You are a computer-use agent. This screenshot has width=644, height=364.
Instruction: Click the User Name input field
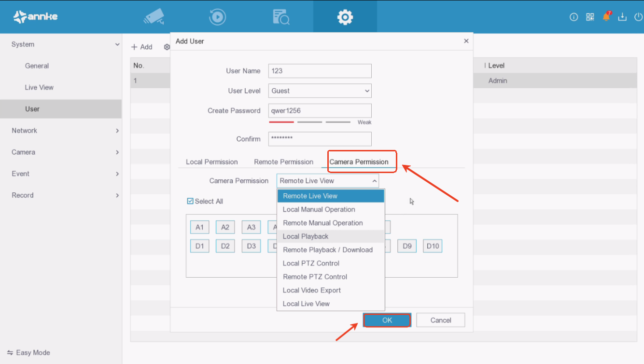tap(320, 71)
